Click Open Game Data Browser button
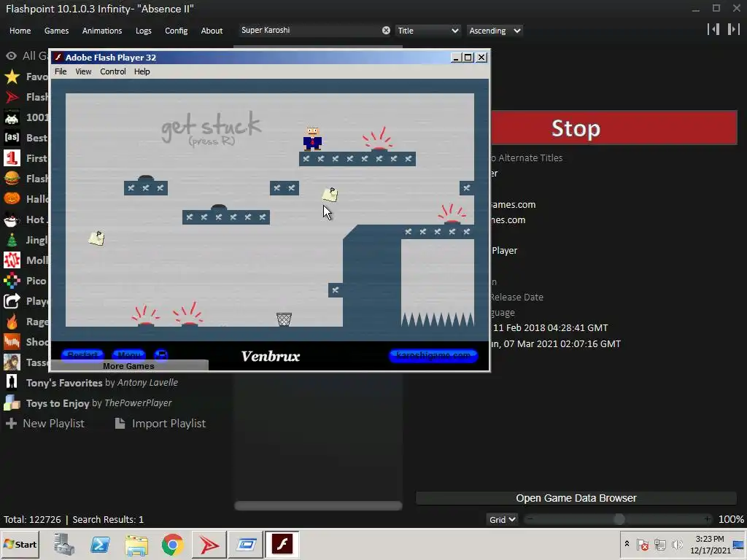Image resolution: width=747 pixels, height=560 pixels. tap(576, 498)
